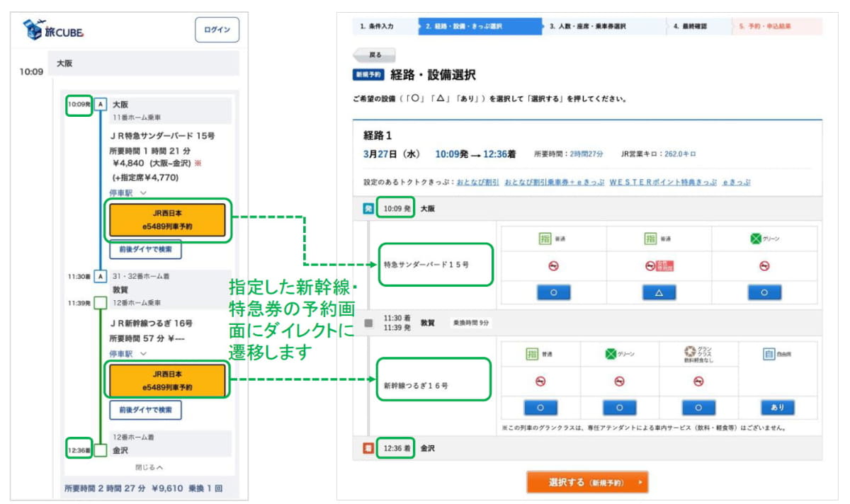Click サンダーバード グリーン seat icon

click(756, 239)
